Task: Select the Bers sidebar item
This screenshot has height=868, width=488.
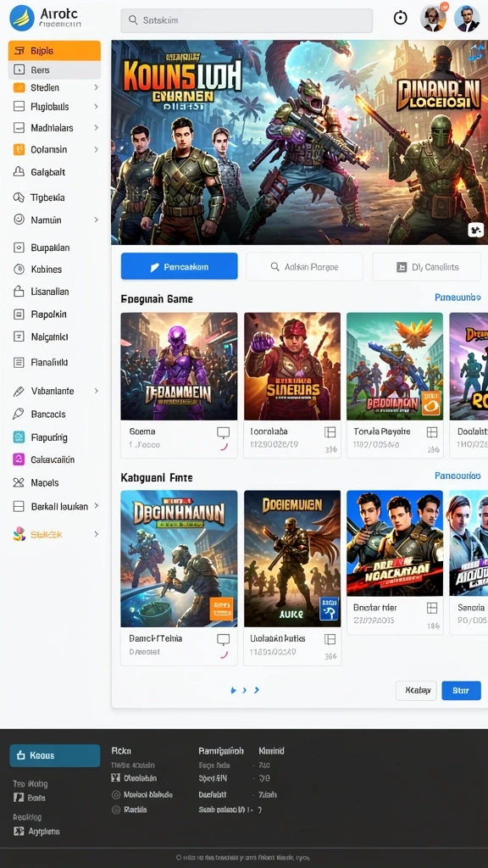Action: [54, 70]
